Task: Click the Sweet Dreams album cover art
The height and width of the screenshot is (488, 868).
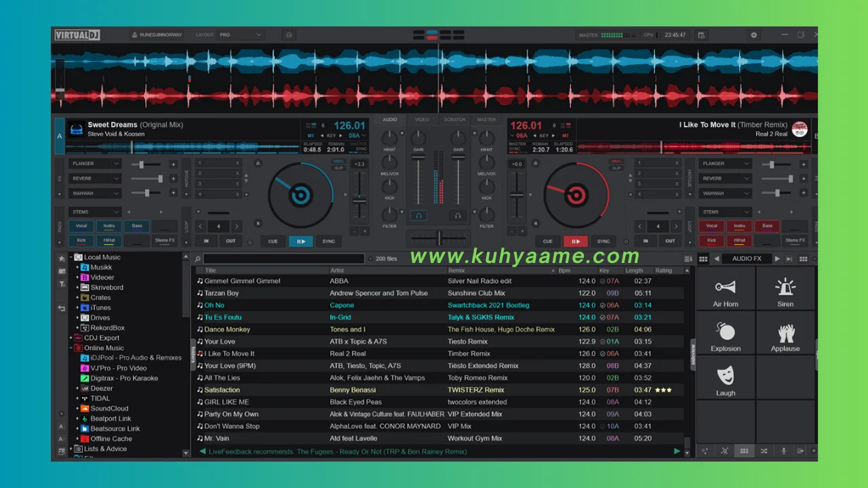Action: pos(77,129)
